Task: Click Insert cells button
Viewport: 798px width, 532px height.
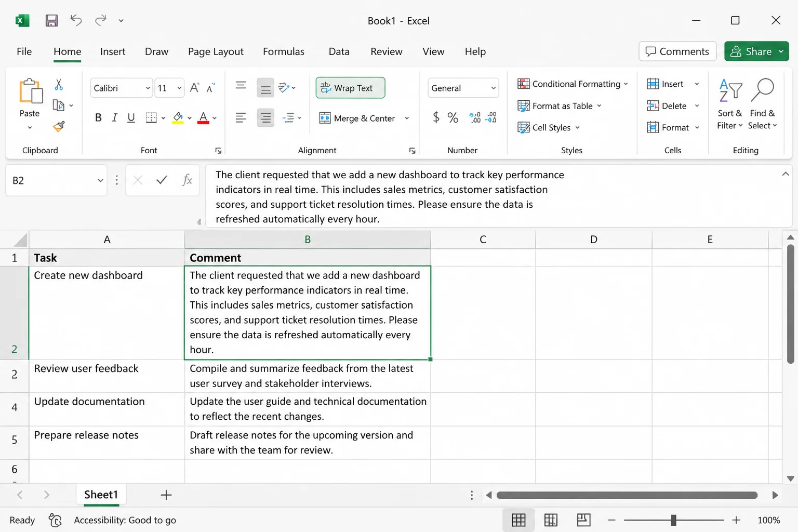Action: click(x=666, y=84)
